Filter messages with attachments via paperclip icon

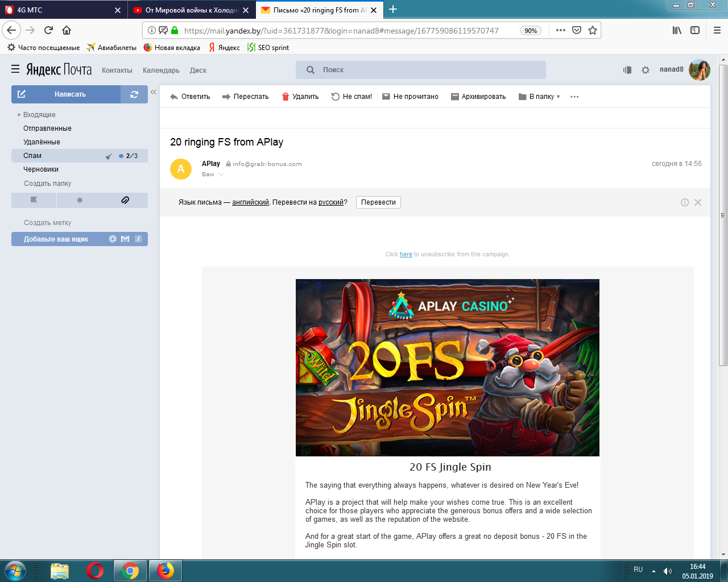coord(125,200)
